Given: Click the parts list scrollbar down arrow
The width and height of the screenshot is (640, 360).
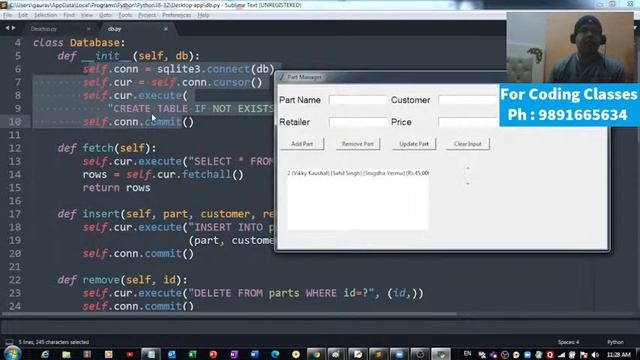Looking at the screenshot, I should (468, 184).
